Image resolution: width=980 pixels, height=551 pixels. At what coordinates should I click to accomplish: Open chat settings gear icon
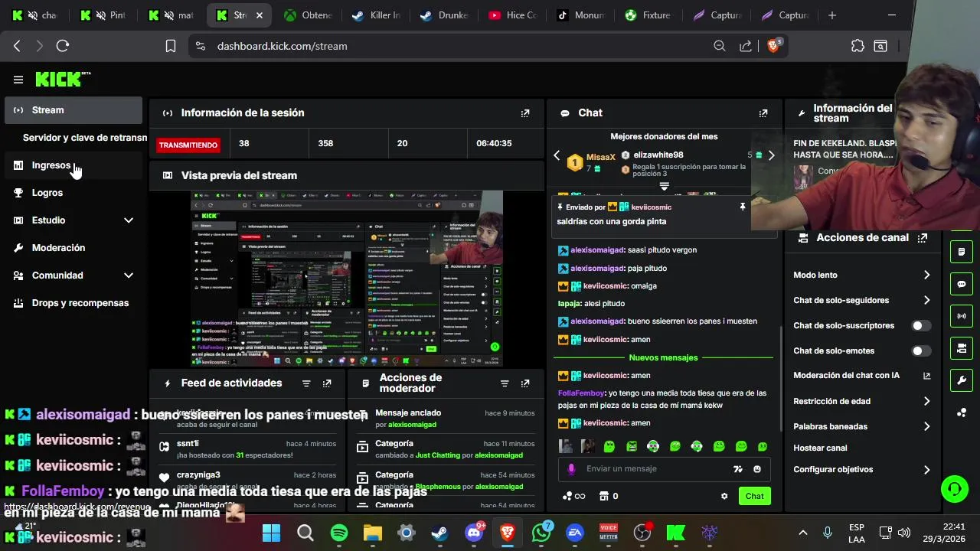[724, 496]
